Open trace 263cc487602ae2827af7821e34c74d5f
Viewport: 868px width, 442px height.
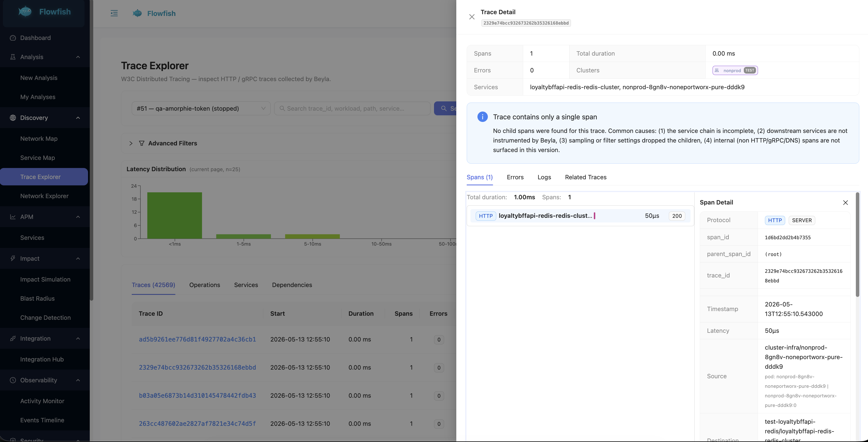pyautogui.click(x=197, y=424)
